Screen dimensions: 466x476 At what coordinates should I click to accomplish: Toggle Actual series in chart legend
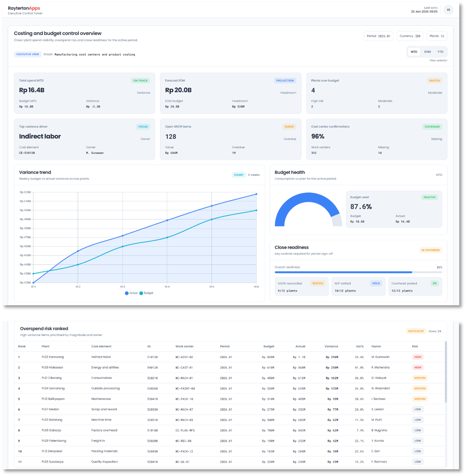[131, 293]
